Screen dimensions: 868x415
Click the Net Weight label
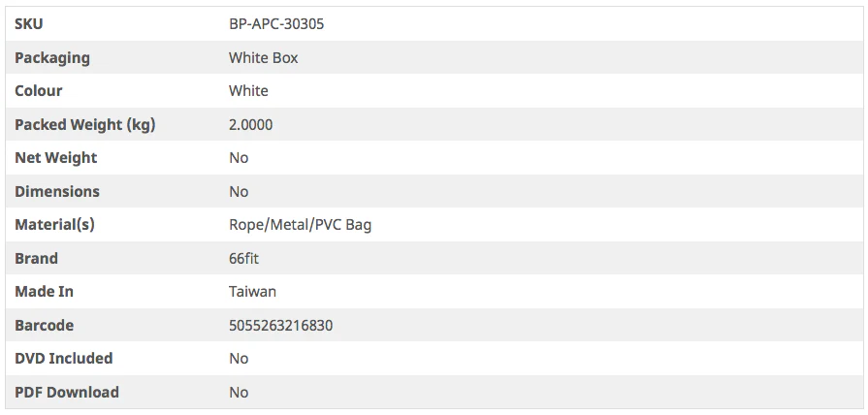pyautogui.click(x=56, y=158)
